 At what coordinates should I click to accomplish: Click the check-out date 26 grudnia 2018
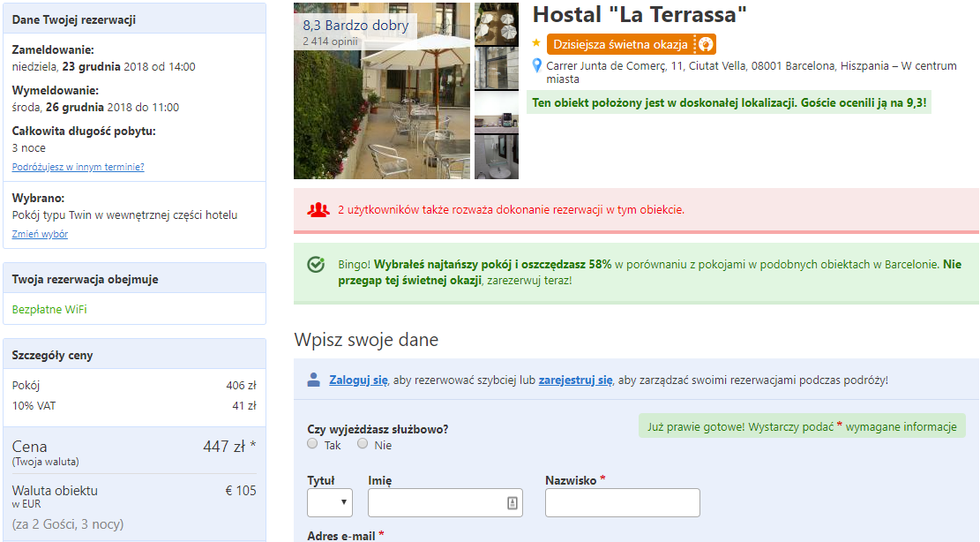point(95,107)
